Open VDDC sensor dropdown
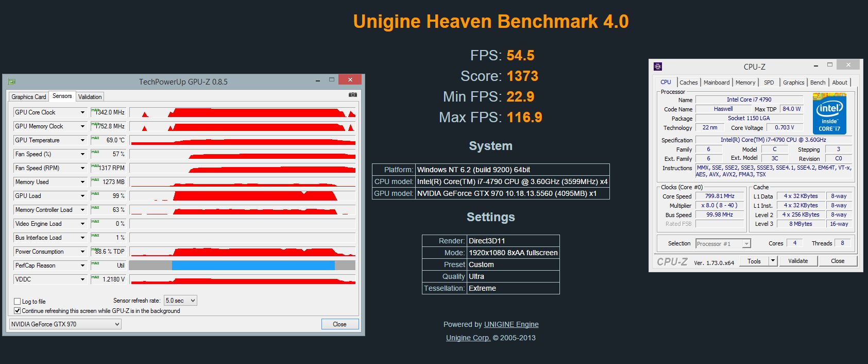This screenshot has width=868, height=364. 82,279
